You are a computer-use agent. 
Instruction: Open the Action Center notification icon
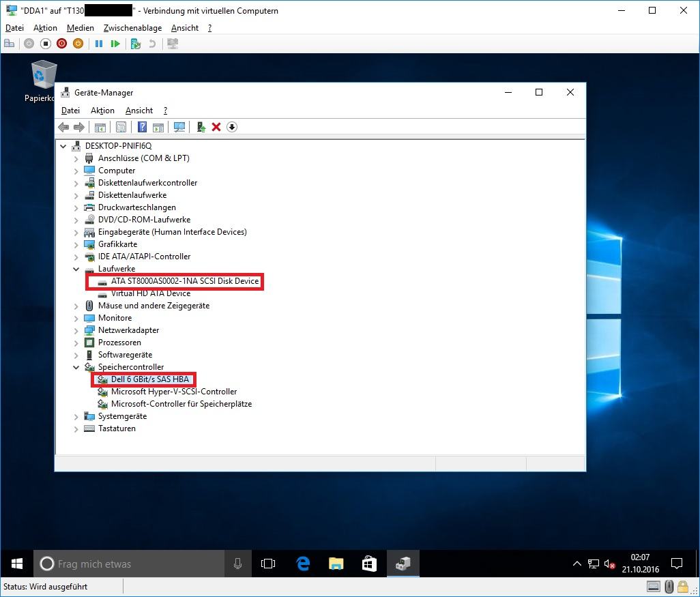pyautogui.click(x=677, y=564)
